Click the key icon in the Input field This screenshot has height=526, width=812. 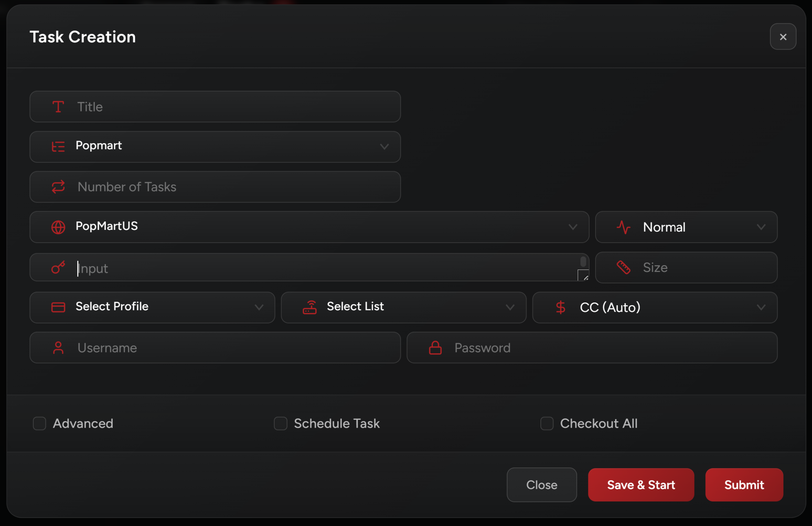point(58,268)
